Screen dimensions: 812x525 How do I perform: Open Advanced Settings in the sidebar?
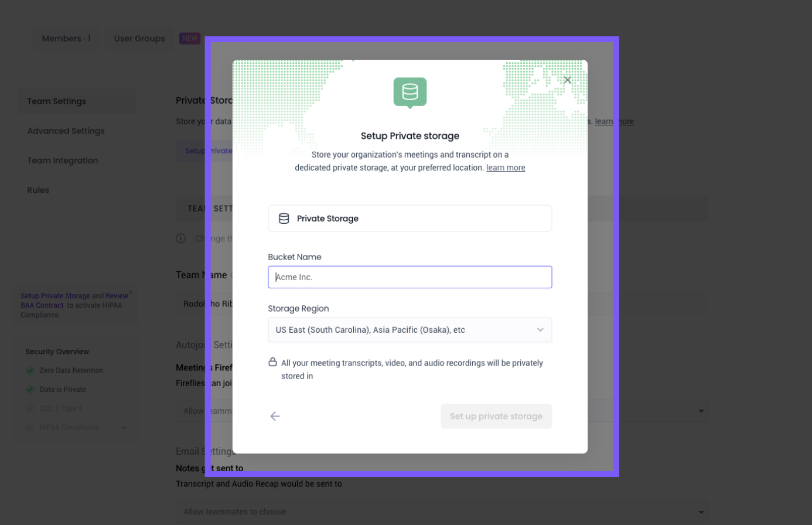click(66, 131)
